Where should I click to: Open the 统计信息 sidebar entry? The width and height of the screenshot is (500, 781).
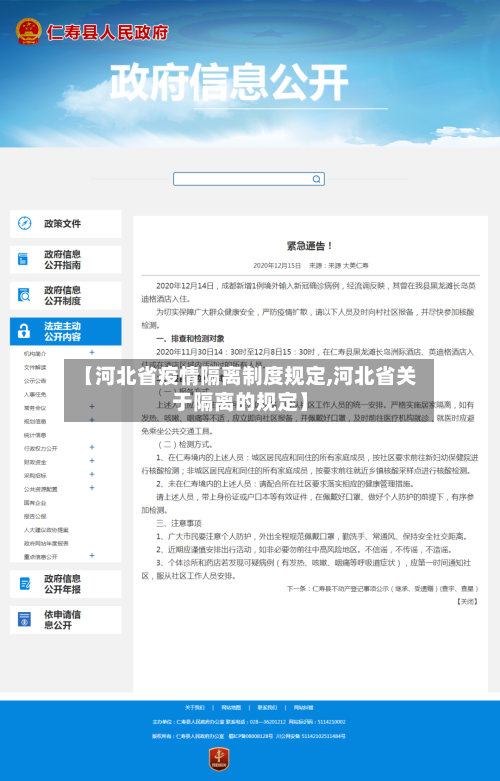coord(35,435)
